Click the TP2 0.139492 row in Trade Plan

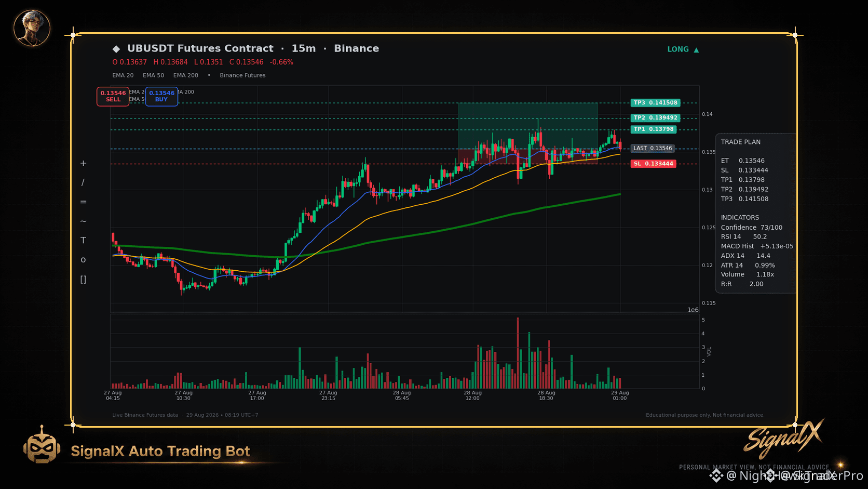coord(744,189)
